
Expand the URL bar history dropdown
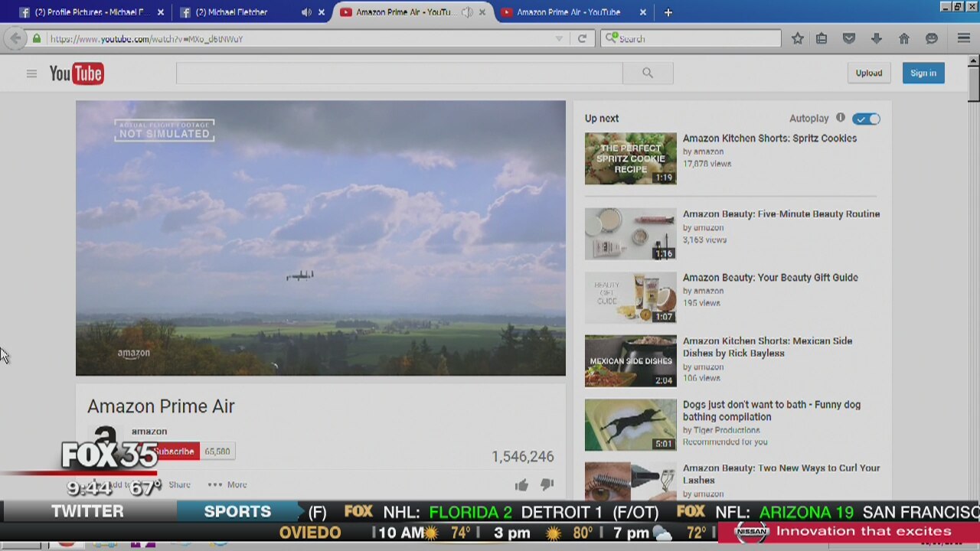pyautogui.click(x=559, y=38)
